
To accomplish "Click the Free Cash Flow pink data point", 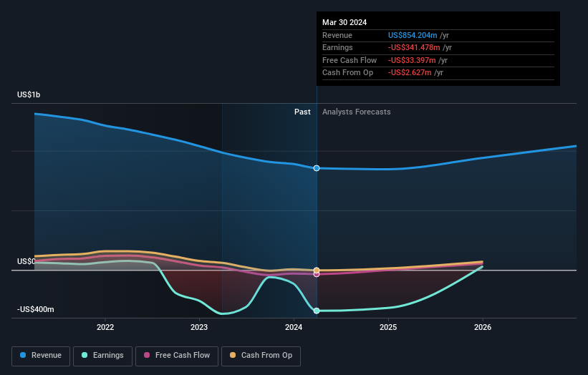I will coord(317,275).
